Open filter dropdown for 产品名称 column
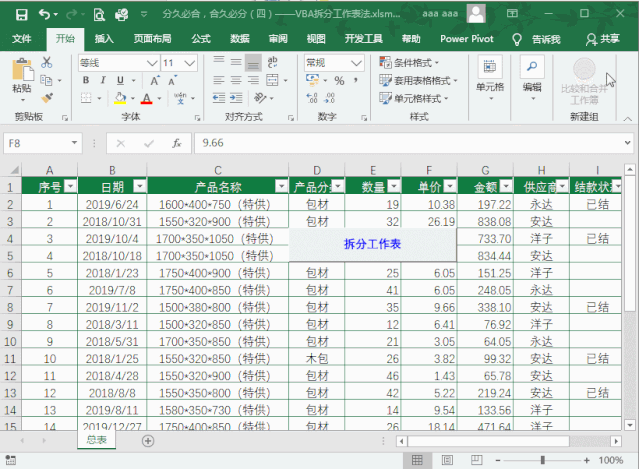The width and height of the screenshot is (639, 469). click(x=281, y=186)
